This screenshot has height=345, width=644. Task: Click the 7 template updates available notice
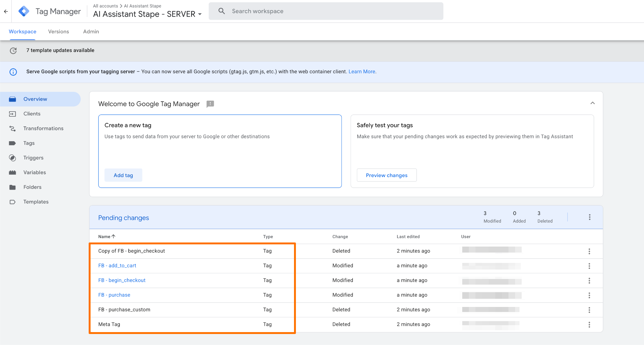(60, 50)
